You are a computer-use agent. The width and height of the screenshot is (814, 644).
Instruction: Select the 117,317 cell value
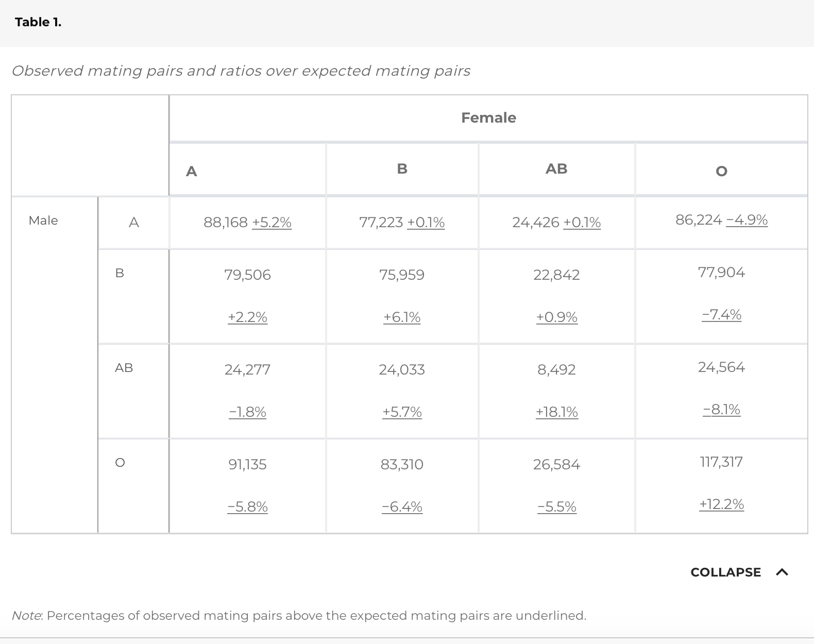click(721, 462)
